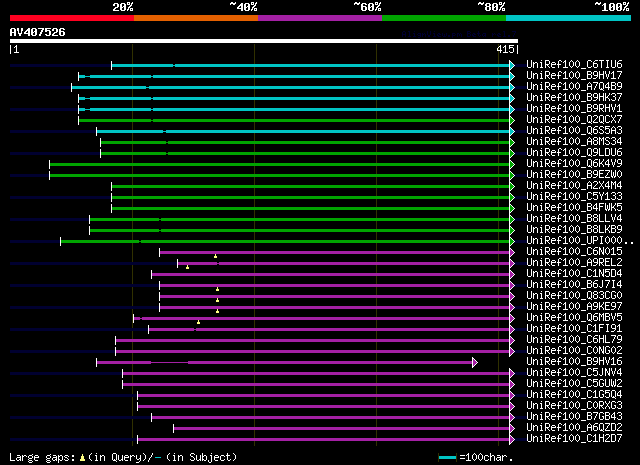
Task: Click the purple alignment bar for A6QZD2
Action: (x=342, y=429)
